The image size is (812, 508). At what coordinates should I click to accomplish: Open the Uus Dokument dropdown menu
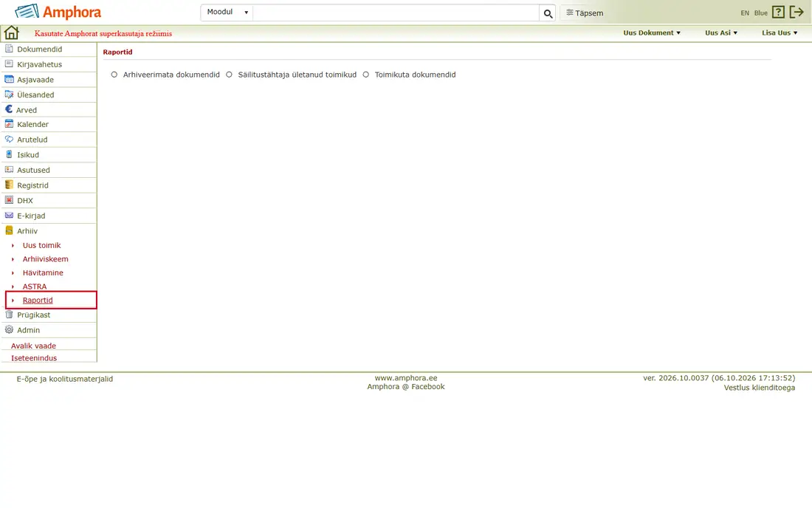click(x=652, y=32)
